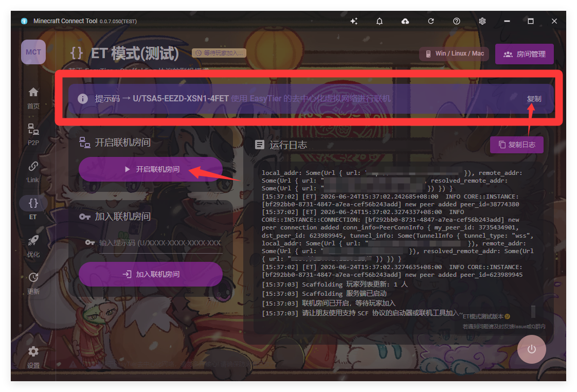This screenshot has height=392, width=577.
Task: Click the log panel scrollbar thumb
Action: pos(533,311)
